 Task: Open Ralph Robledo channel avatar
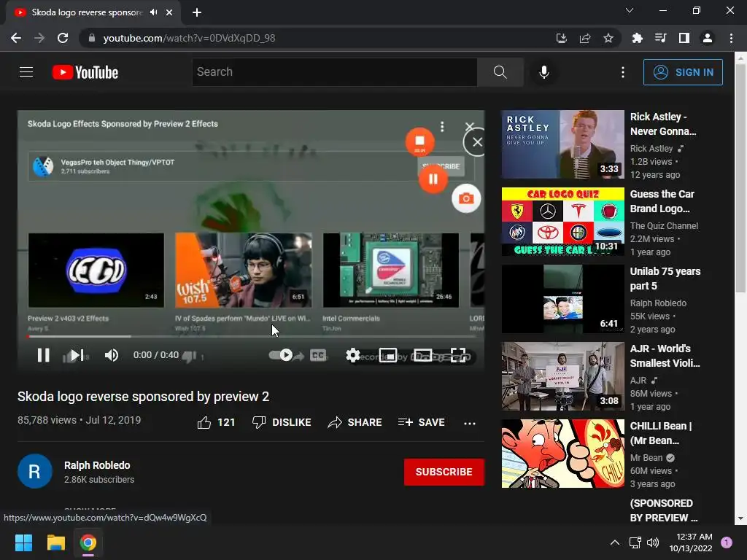(x=35, y=472)
